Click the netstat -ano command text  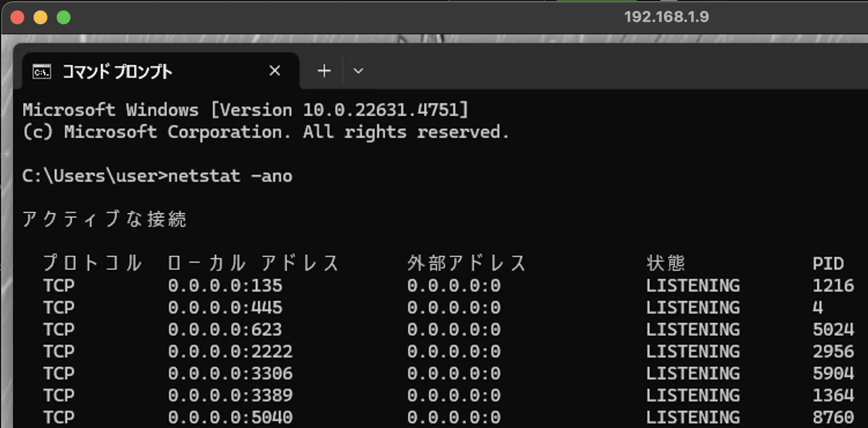pyautogui.click(x=230, y=176)
